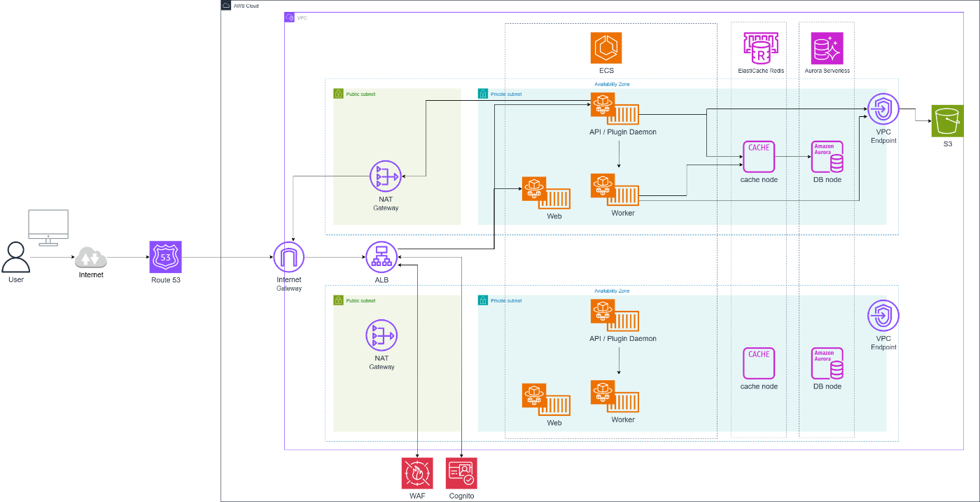Click the teal lock icon of upper Private subnet
Screen dimensions: 980x502
[x=483, y=94]
